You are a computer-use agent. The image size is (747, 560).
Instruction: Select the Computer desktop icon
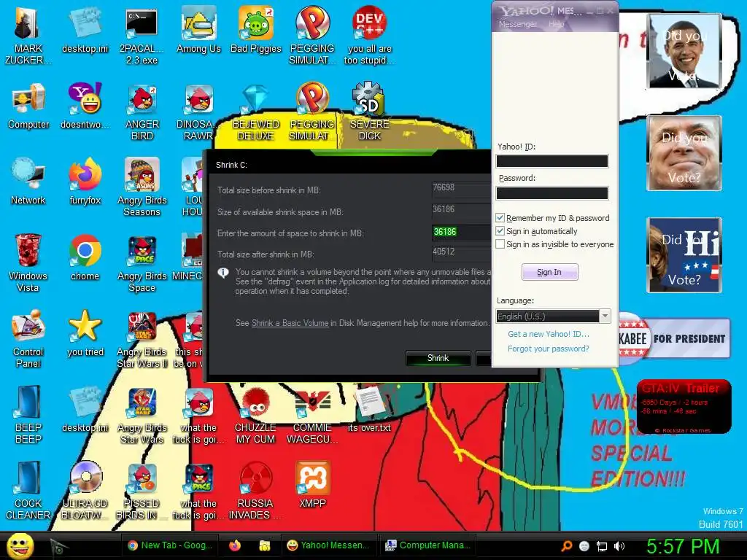click(28, 106)
